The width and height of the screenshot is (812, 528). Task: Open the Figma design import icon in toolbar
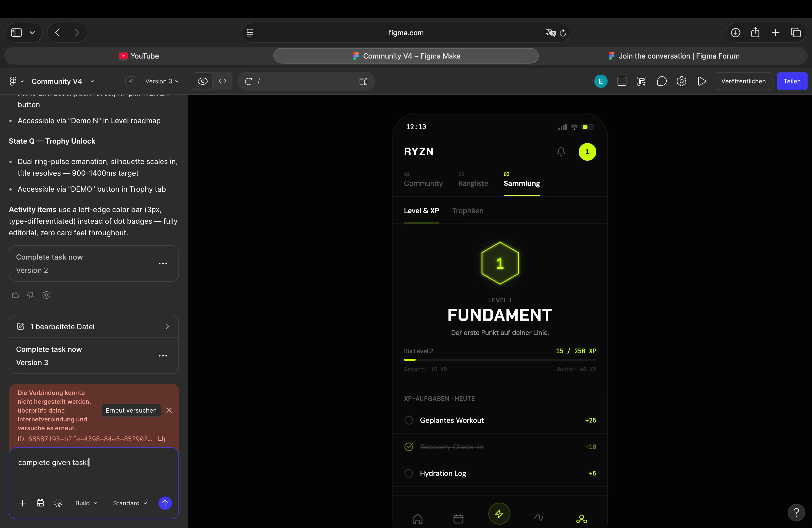click(642, 81)
